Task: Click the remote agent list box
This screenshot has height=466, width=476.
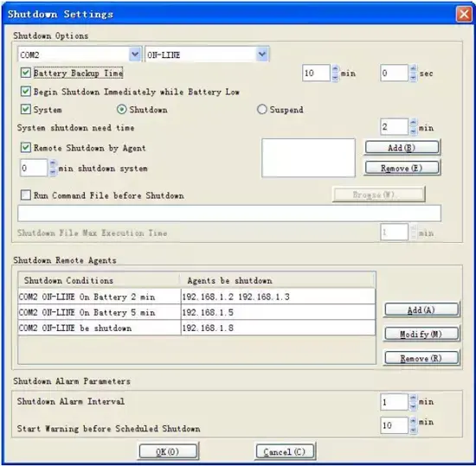Action: click(x=308, y=157)
